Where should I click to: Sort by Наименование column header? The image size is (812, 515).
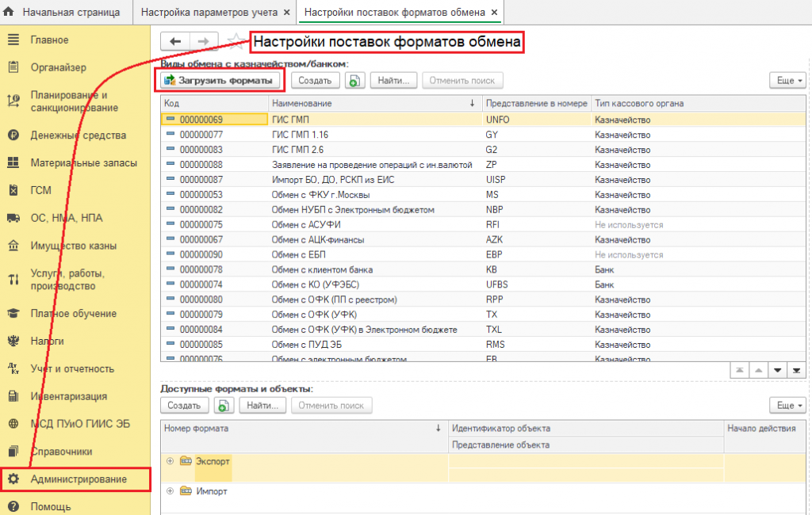(375, 104)
